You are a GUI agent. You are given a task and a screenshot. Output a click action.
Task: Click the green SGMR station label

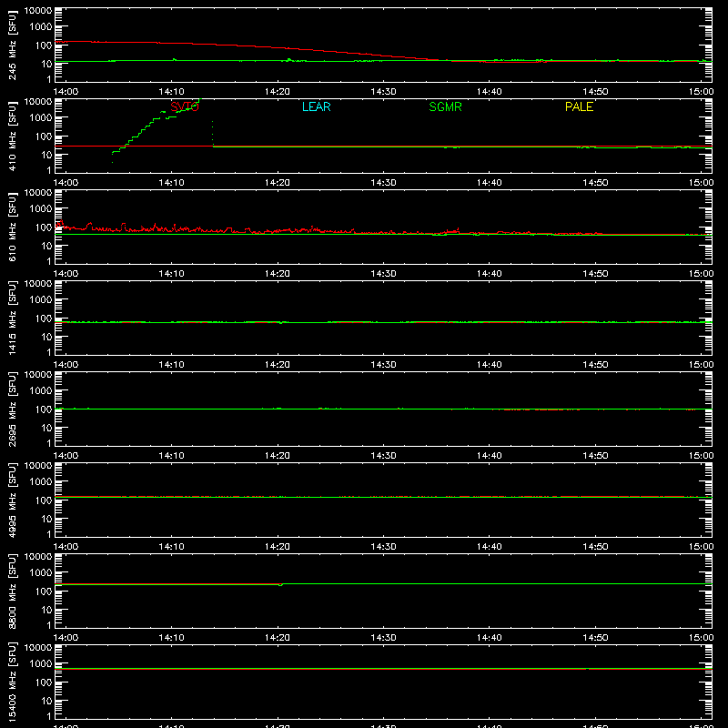(x=445, y=106)
